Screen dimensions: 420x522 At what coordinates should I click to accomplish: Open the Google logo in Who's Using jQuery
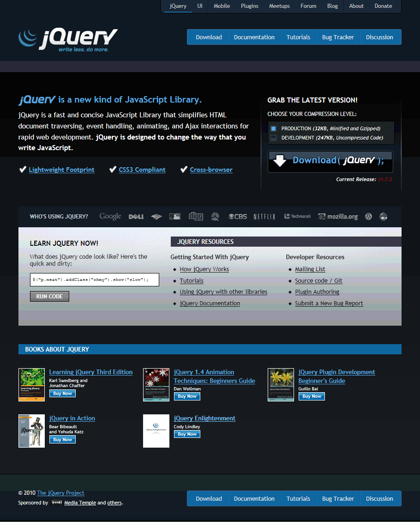point(110,216)
